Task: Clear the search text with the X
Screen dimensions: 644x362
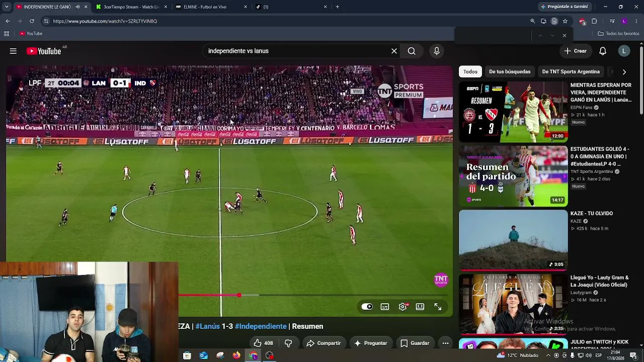Action: [x=394, y=51]
